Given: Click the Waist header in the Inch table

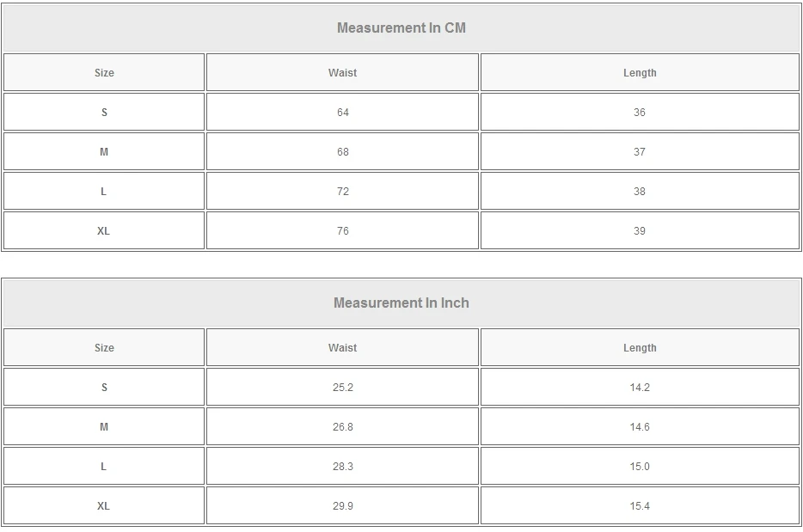Looking at the screenshot, I should point(342,348).
